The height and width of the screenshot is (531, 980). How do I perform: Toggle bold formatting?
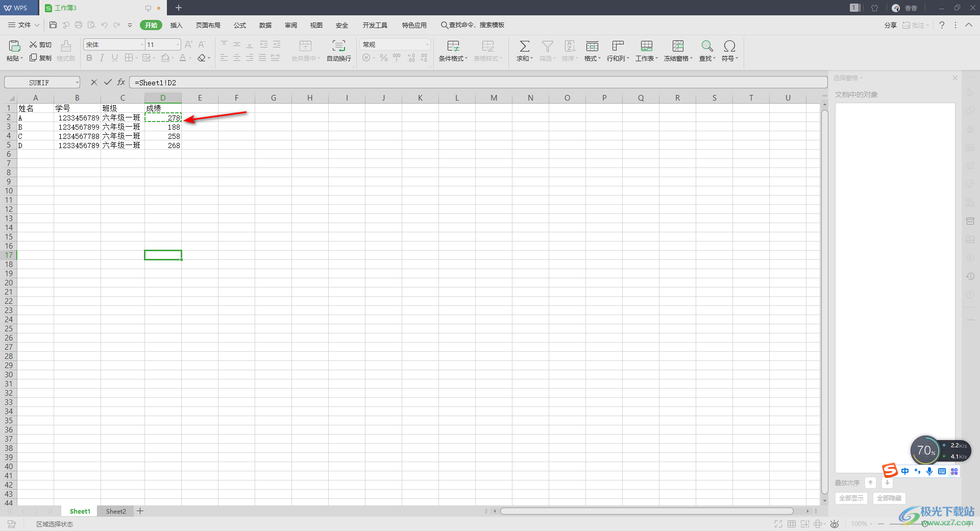click(89, 58)
